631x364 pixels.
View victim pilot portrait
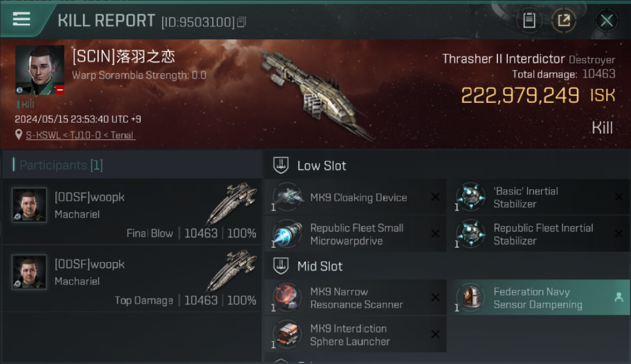pos(40,70)
